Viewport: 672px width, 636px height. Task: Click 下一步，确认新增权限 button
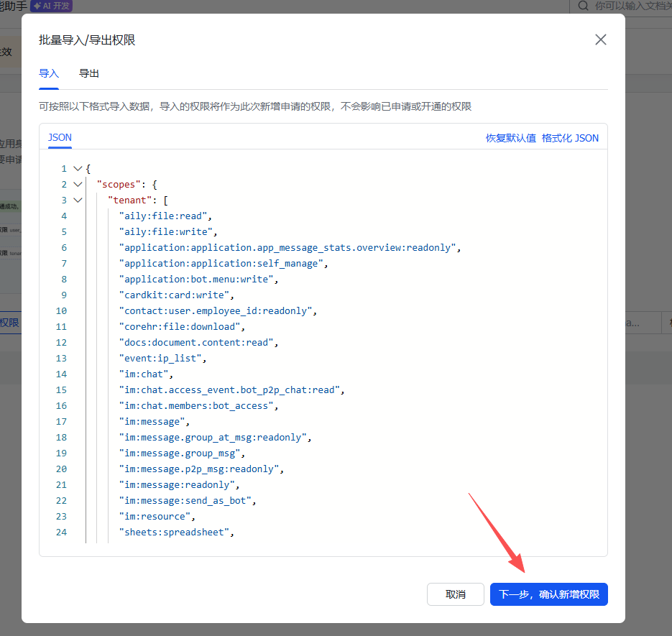[549, 594]
